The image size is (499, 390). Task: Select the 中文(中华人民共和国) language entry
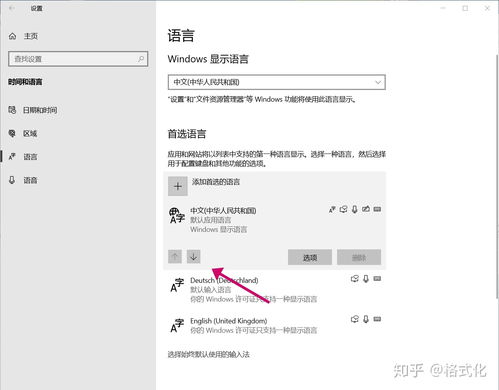point(275,220)
